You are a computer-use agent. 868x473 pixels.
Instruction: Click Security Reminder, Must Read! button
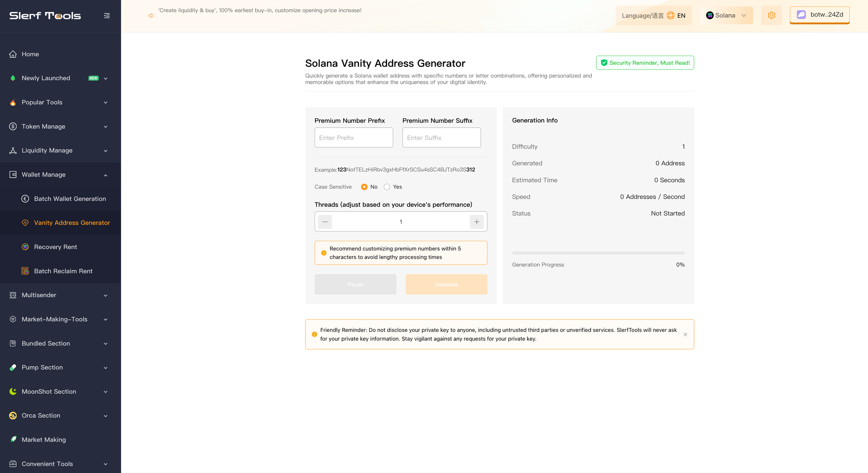coord(645,63)
